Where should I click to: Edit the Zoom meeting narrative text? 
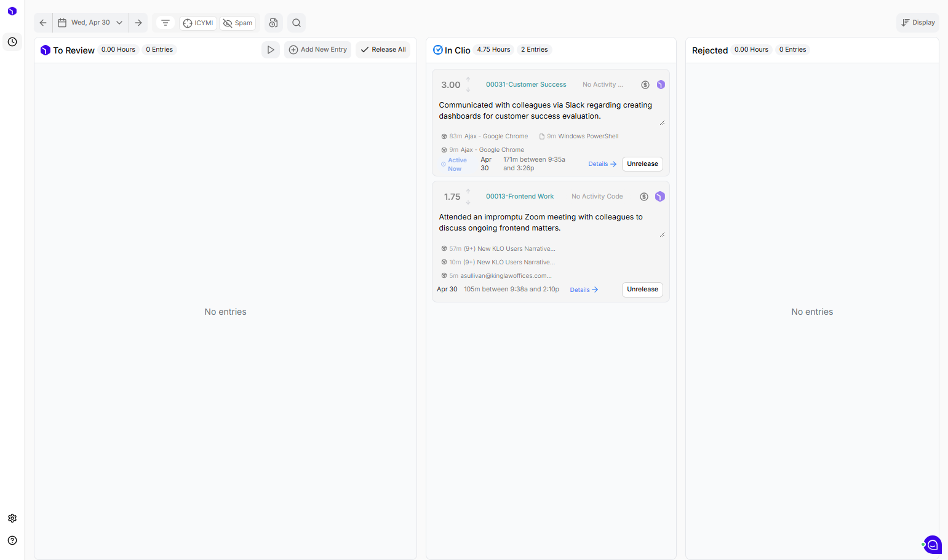click(551, 223)
